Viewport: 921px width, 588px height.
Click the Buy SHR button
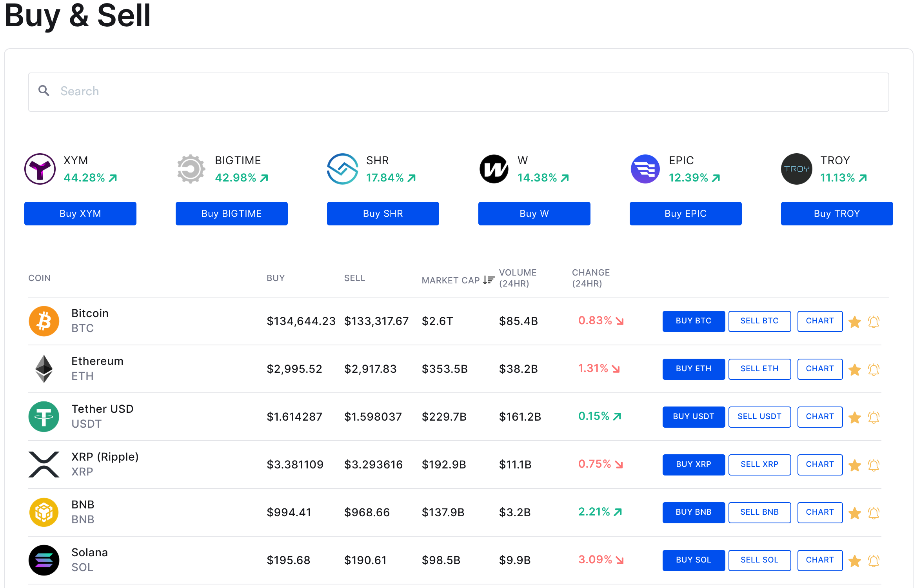coord(383,214)
